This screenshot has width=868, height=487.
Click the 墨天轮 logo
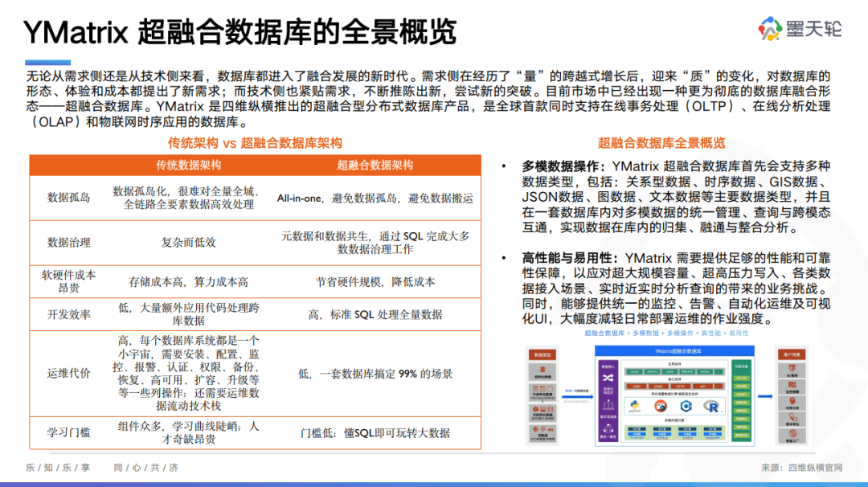pyautogui.click(x=800, y=28)
